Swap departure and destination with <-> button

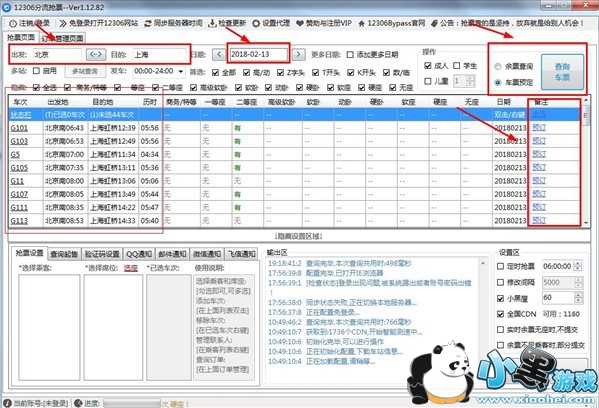click(96, 55)
